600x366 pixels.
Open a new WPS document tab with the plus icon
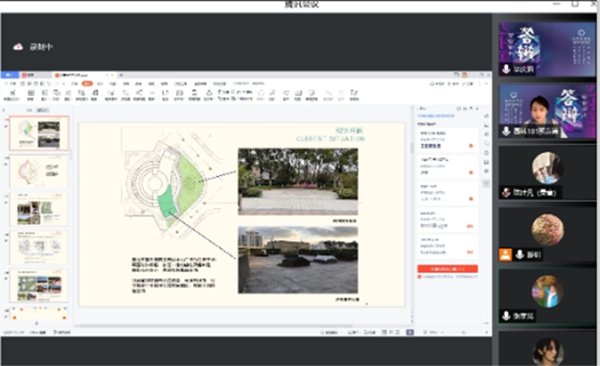(x=121, y=75)
